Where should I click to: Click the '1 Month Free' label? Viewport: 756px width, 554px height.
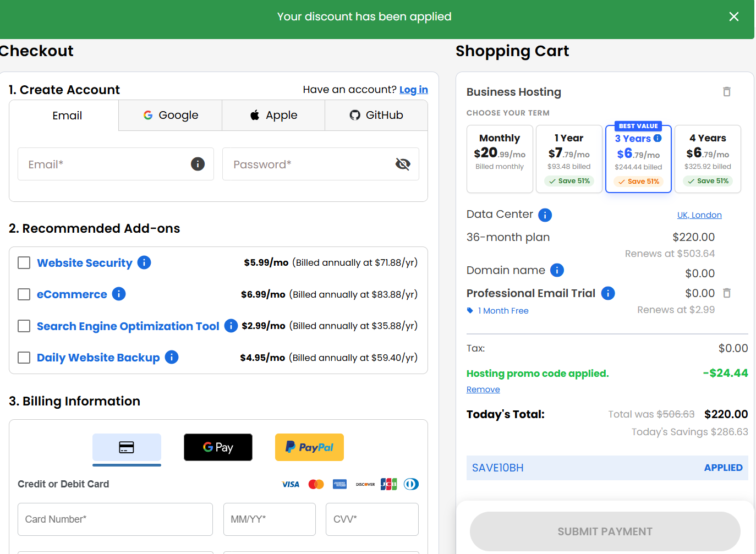pos(503,311)
